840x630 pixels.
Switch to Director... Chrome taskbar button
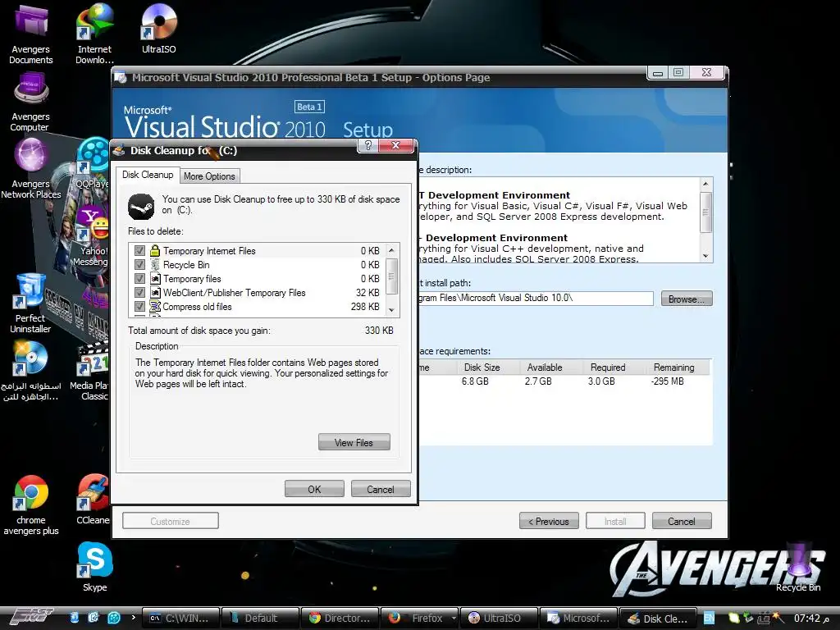[340, 618]
